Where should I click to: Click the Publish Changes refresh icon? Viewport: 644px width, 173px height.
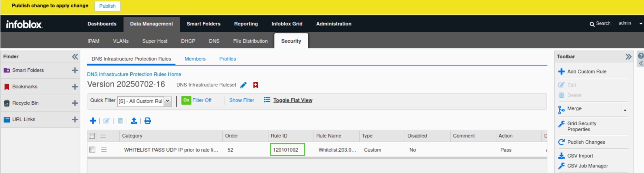coord(561,142)
